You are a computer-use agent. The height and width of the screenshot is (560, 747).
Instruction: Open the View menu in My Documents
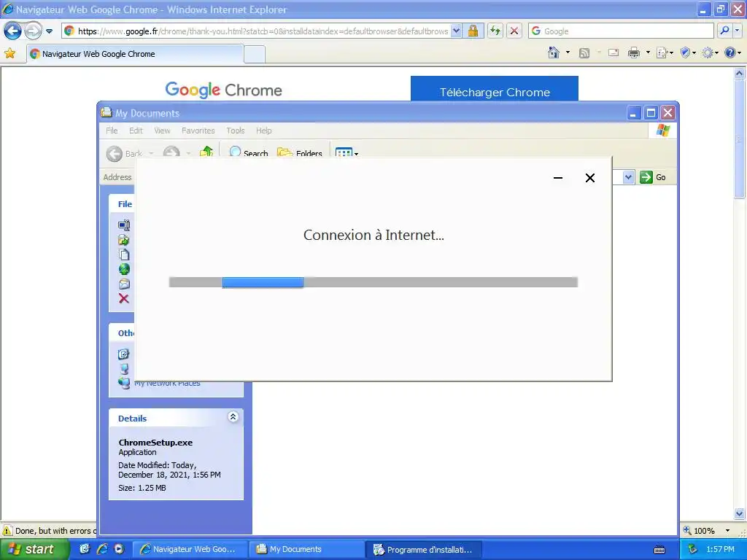coord(162,131)
